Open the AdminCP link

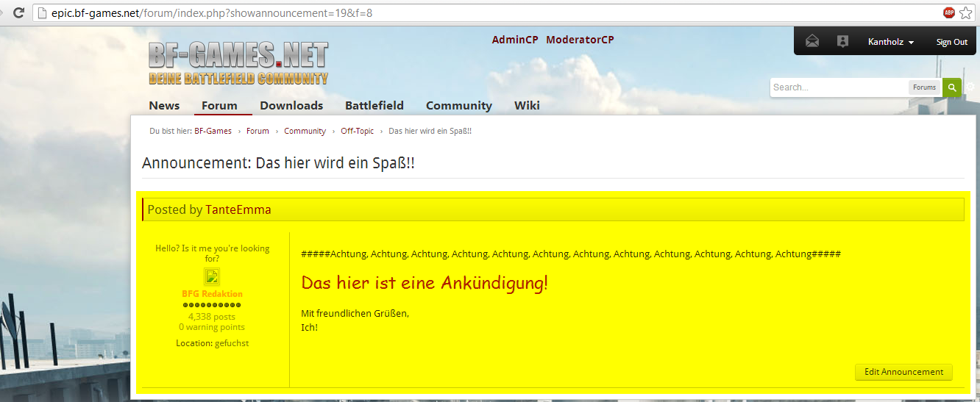pos(515,40)
